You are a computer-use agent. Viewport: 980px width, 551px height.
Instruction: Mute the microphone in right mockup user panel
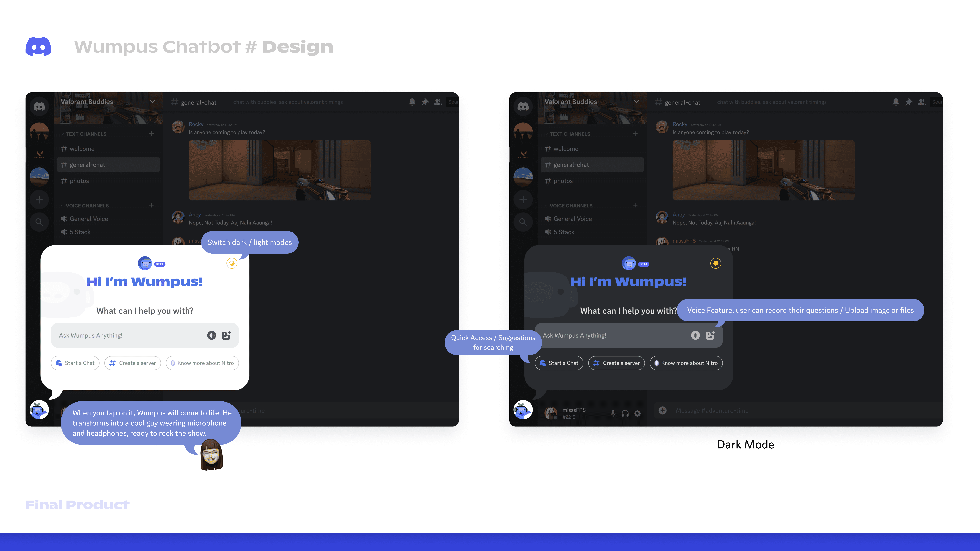[x=613, y=413]
